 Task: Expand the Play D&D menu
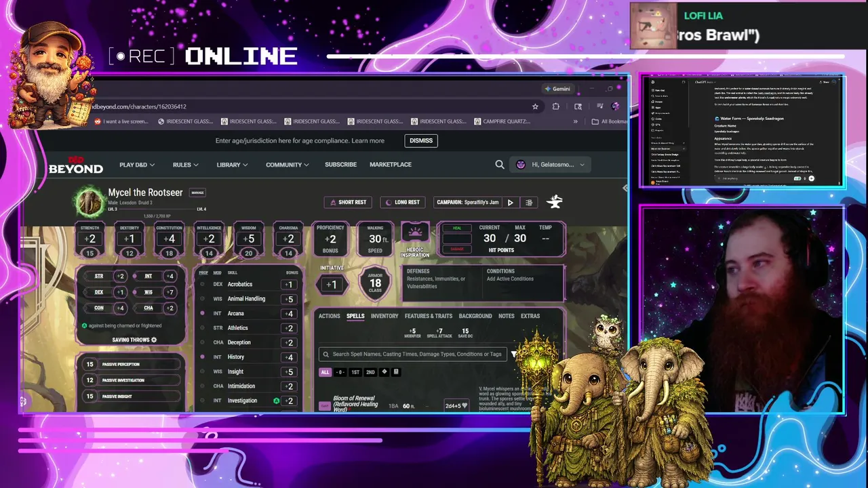137,165
